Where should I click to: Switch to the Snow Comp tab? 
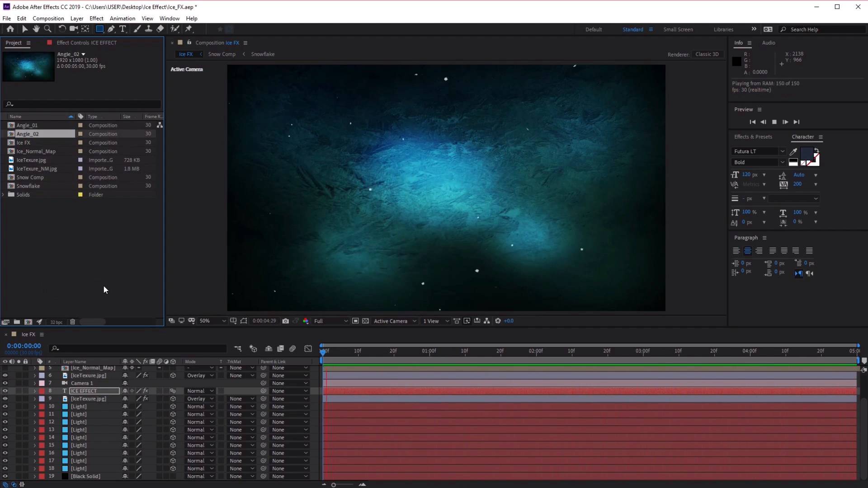pyautogui.click(x=222, y=54)
